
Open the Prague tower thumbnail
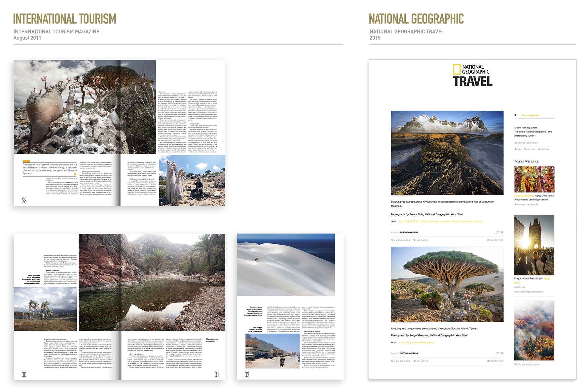pos(534,245)
